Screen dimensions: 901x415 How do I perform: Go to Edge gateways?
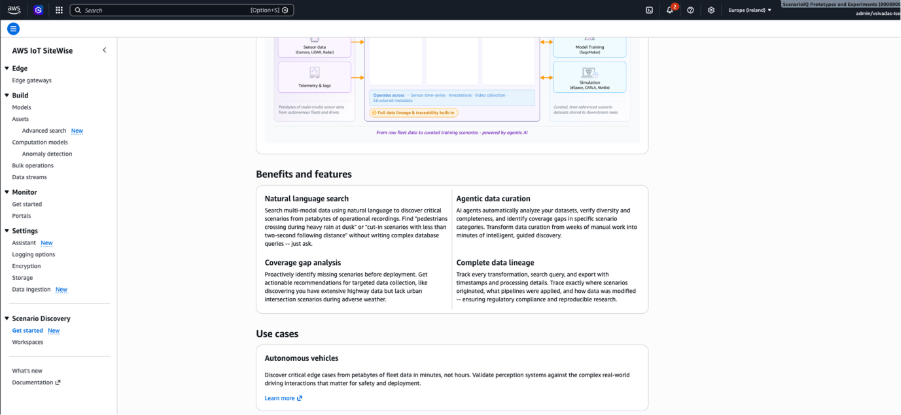[x=32, y=80]
